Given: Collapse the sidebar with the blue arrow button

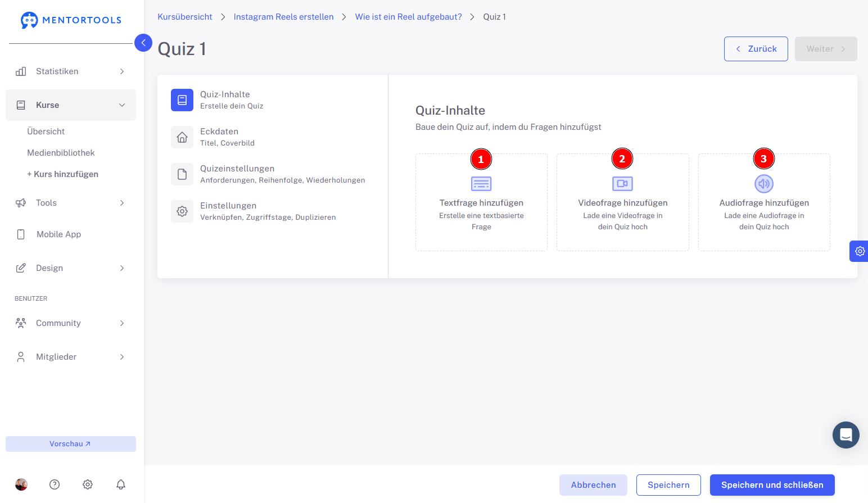Looking at the screenshot, I should [143, 43].
